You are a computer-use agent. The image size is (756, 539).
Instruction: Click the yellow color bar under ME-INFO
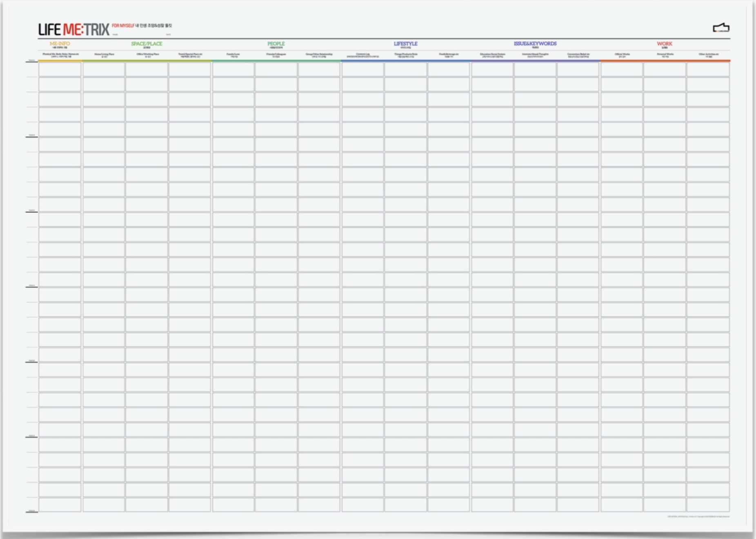[x=60, y=61]
